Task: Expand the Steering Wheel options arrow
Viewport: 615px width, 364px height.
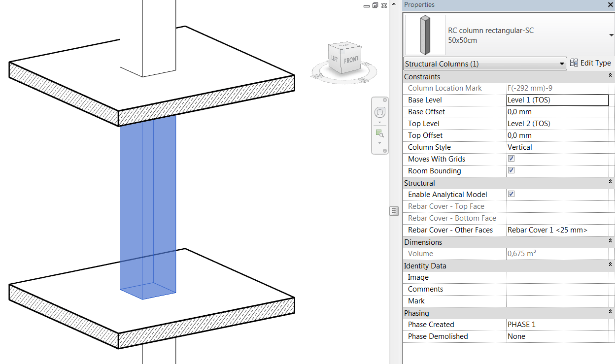Action: 379,122
